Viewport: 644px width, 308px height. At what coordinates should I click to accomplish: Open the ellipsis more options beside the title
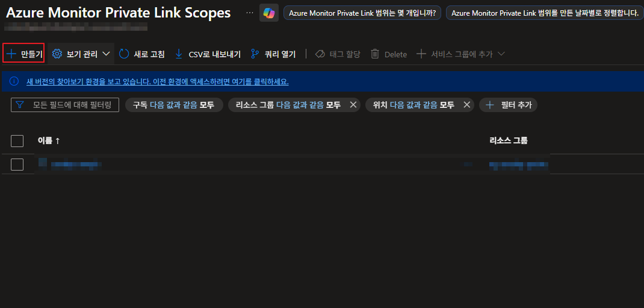coord(250,13)
